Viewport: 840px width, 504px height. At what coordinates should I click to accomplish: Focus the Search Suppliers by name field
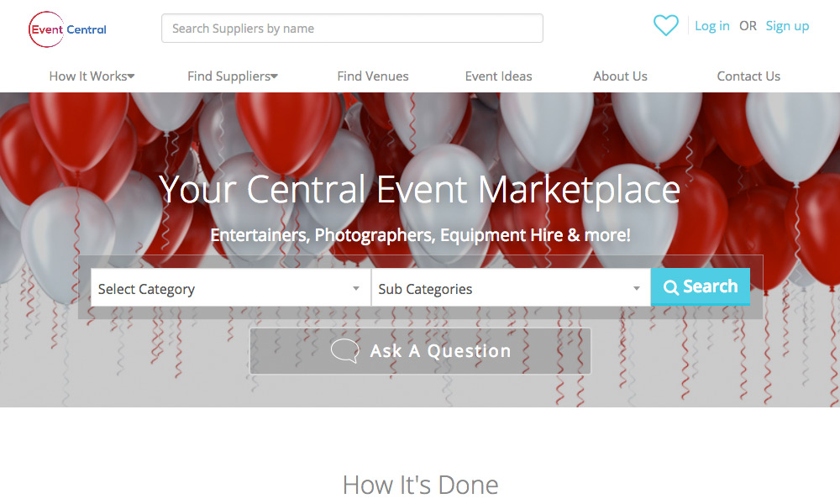(352, 29)
